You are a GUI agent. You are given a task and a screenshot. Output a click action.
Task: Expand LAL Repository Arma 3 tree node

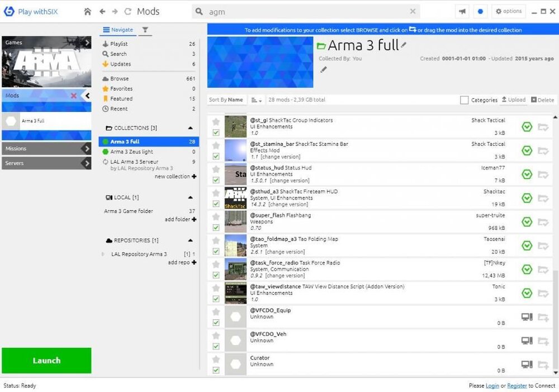(x=103, y=254)
